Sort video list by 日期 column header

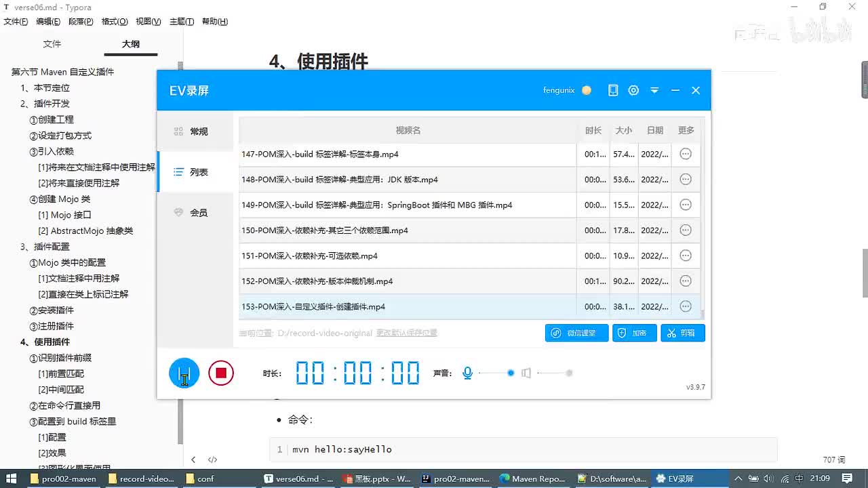[x=655, y=130]
